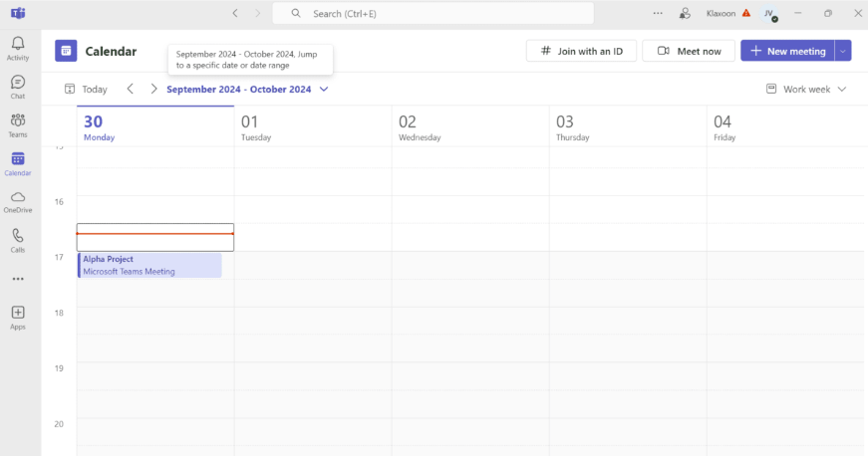Click the Search box in title bar
Screen dimensions: 868x456
tap(434, 13)
